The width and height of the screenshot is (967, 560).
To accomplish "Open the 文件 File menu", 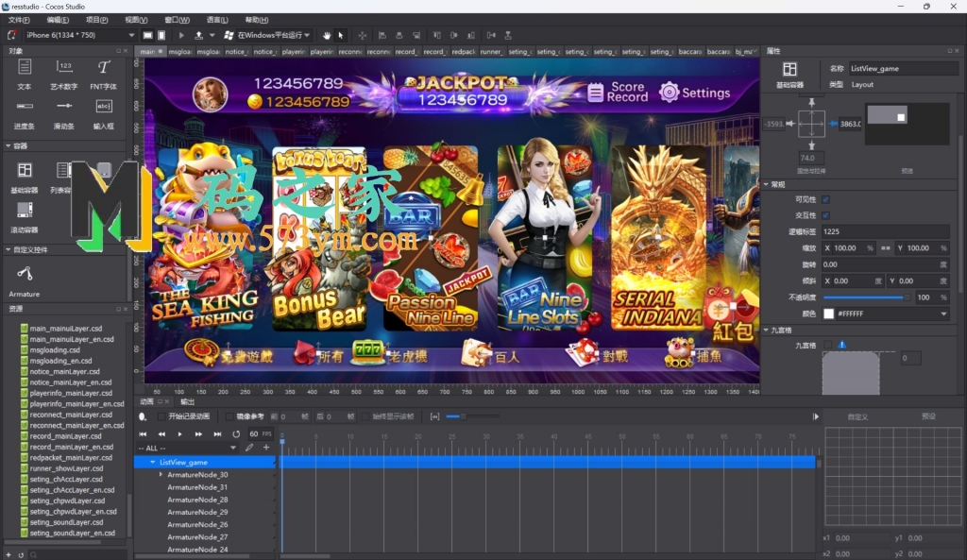I will (x=19, y=20).
